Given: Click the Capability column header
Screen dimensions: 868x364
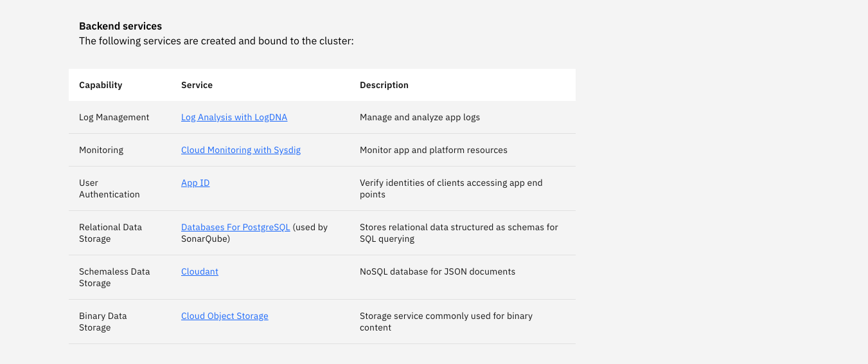Looking at the screenshot, I should 101,85.
